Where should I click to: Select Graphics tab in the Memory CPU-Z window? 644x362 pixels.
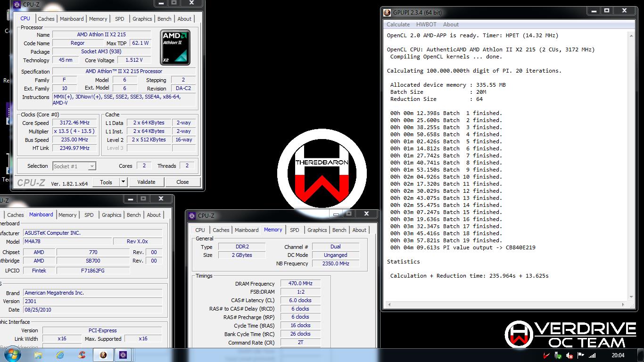317,230
